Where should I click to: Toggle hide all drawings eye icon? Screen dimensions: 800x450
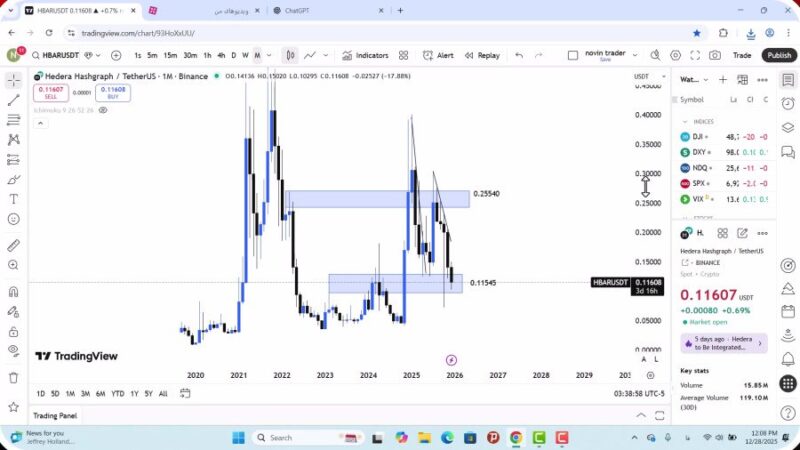coord(13,349)
